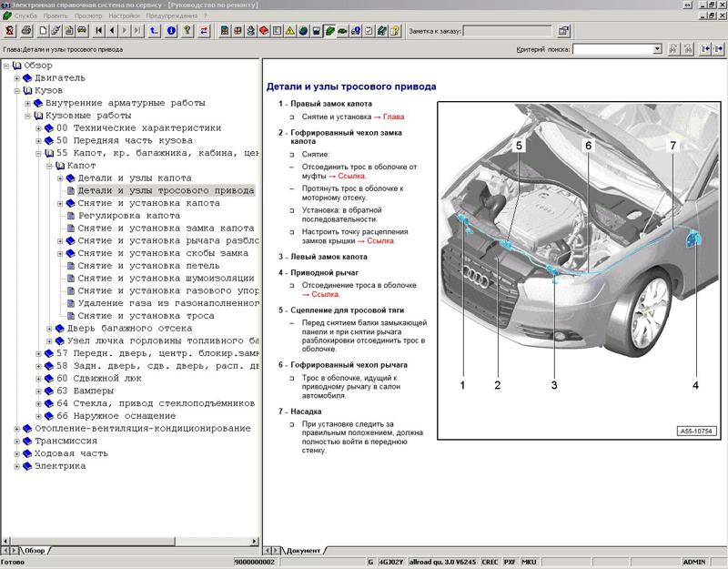The image size is (728, 569).
Task: Expand the Двигатель tree node
Action: point(16,78)
